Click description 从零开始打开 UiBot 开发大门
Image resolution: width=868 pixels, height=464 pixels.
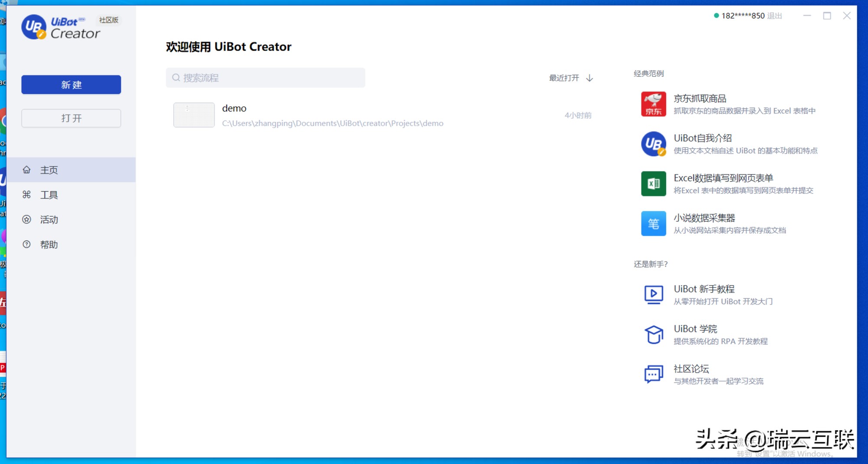(x=723, y=301)
